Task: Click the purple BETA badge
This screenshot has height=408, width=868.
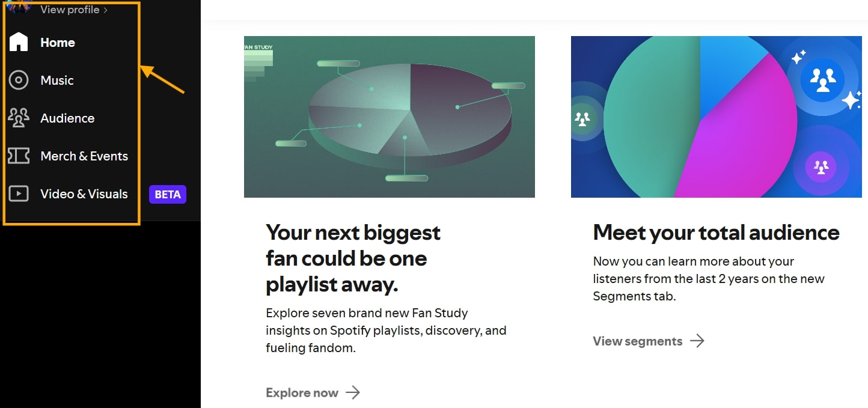Action: 168,194
